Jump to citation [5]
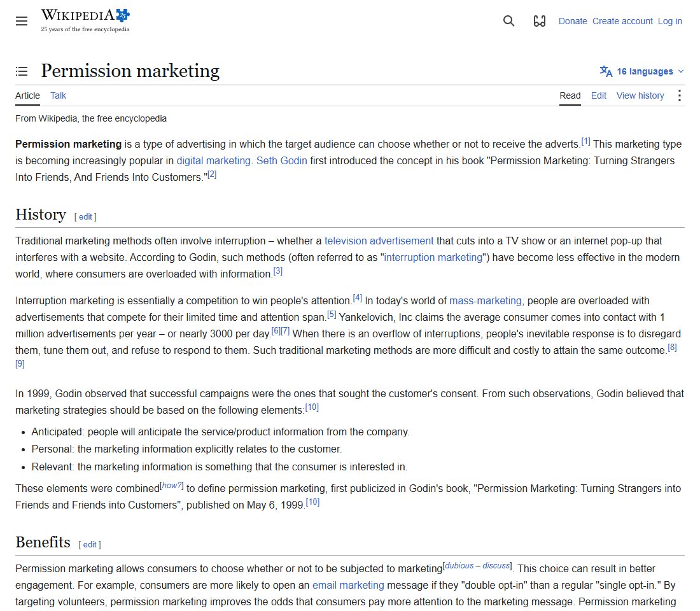Image resolution: width=700 pixels, height=611 pixels. point(332,314)
